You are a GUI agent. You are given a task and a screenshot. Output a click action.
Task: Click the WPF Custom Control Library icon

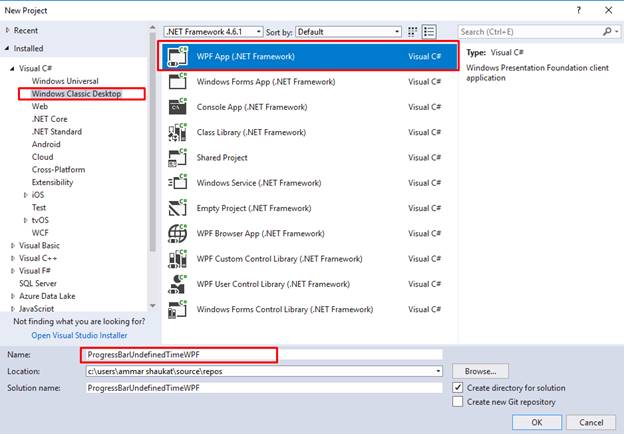(x=177, y=259)
